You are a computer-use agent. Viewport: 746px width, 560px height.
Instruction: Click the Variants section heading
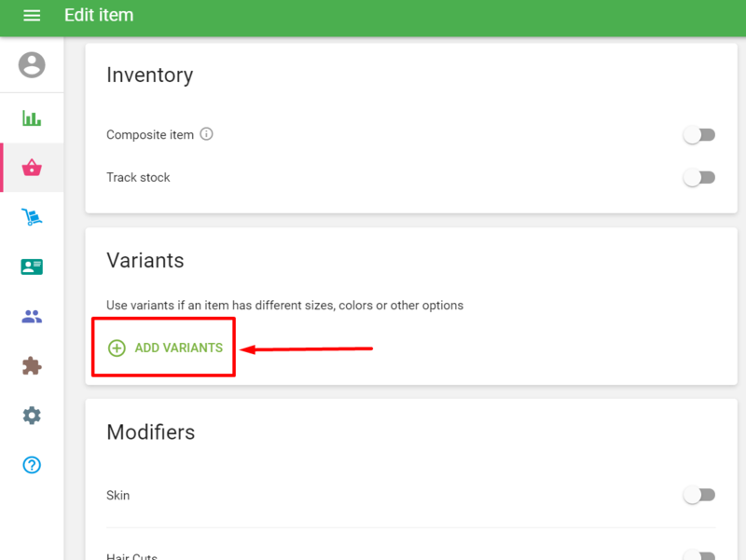(x=145, y=261)
